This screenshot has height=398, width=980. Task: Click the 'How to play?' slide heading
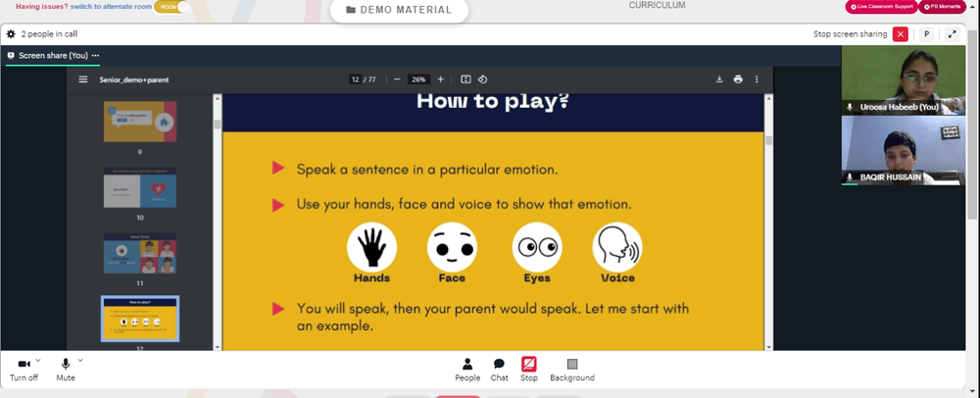(493, 101)
